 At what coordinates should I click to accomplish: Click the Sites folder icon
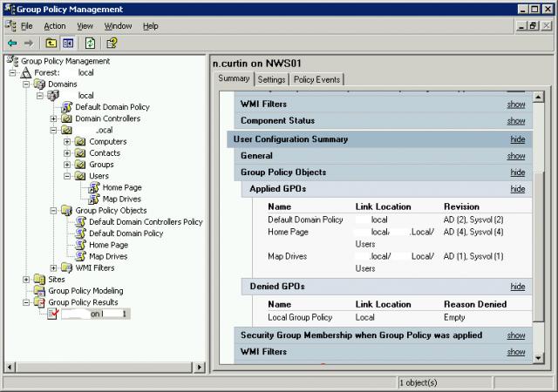39,280
